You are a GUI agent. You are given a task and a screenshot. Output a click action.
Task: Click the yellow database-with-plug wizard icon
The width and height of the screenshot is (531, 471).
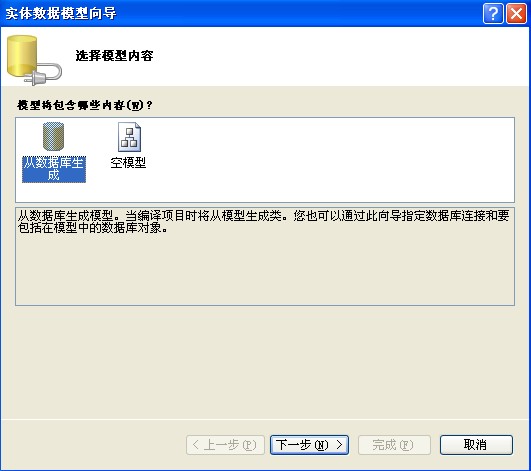coord(34,60)
